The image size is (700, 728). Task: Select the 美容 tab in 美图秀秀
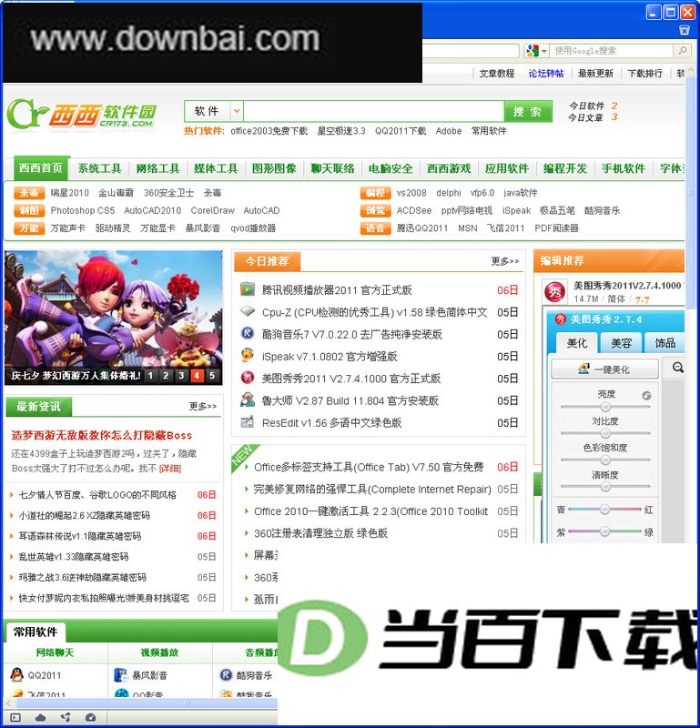click(621, 343)
